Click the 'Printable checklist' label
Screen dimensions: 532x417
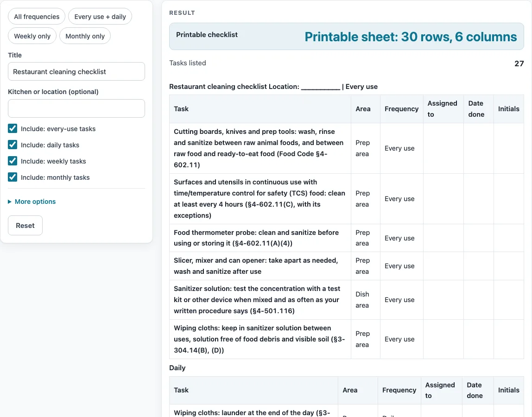click(x=207, y=35)
